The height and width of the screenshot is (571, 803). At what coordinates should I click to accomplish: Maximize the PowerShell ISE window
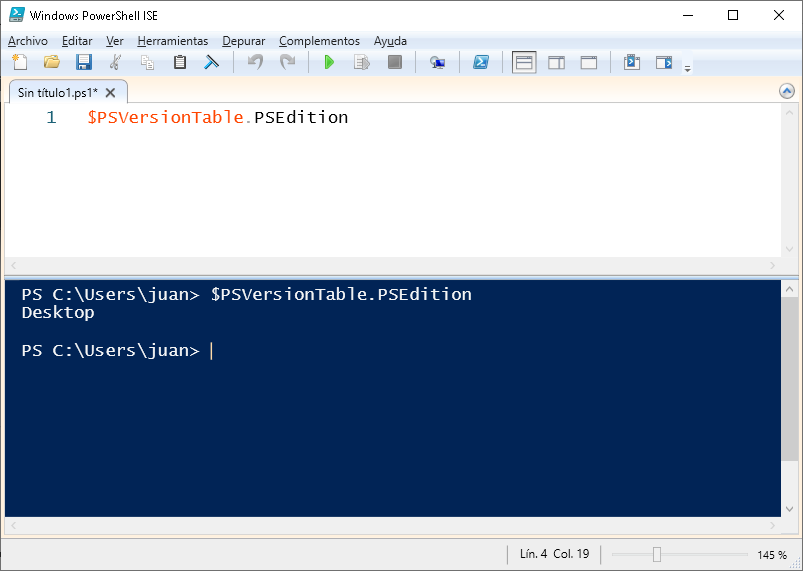(733, 15)
